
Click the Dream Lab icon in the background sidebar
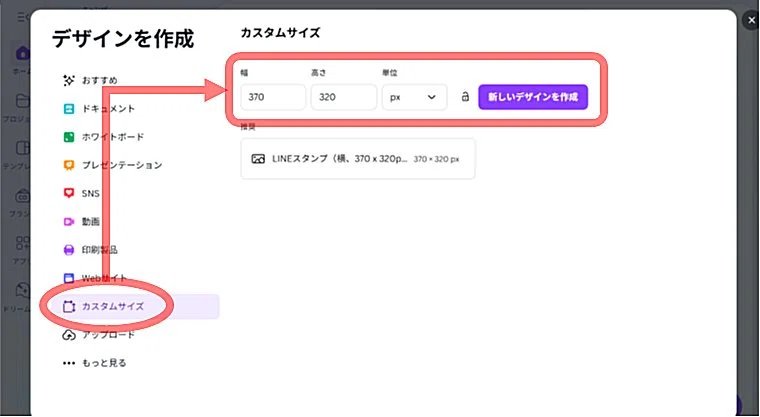(x=22, y=290)
